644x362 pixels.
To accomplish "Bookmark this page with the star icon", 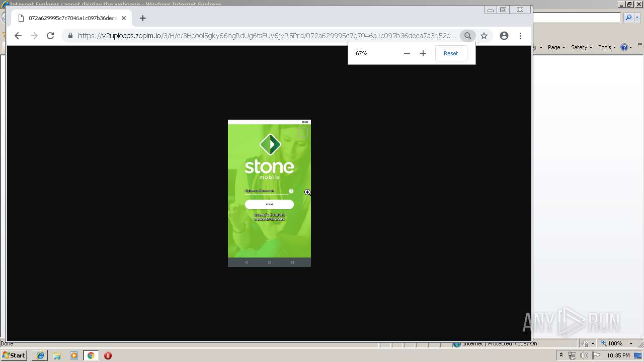I will [x=484, y=36].
